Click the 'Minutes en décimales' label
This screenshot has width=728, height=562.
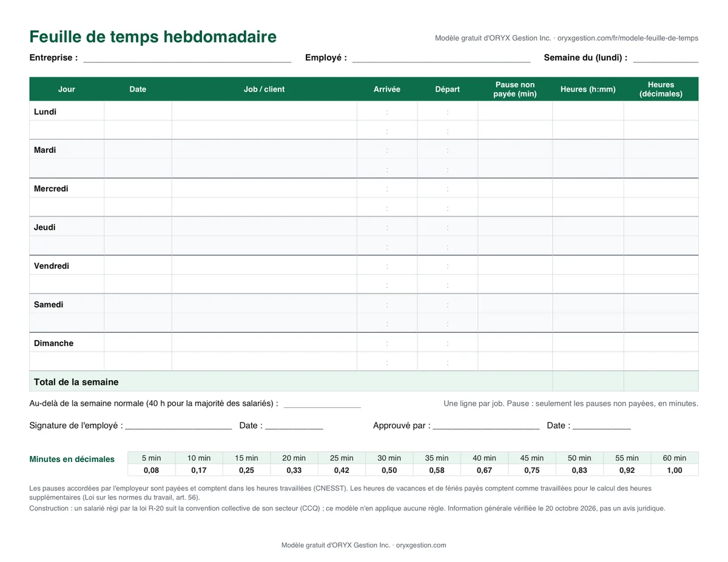coord(72,460)
